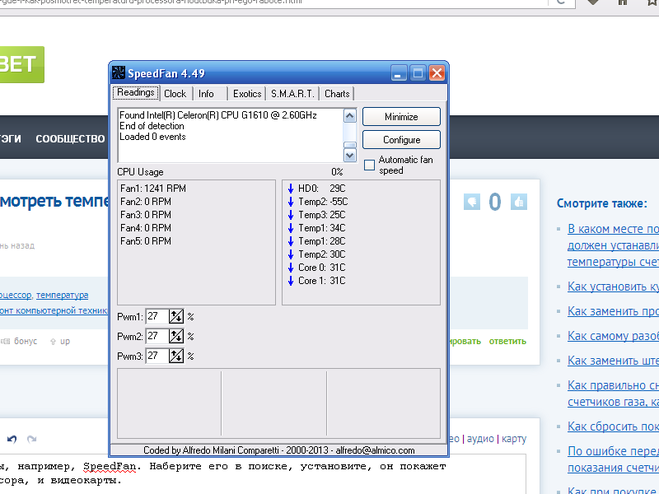Click the Fan5: 0 RPM reading
This screenshot has width=659, height=494.
click(x=146, y=241)
